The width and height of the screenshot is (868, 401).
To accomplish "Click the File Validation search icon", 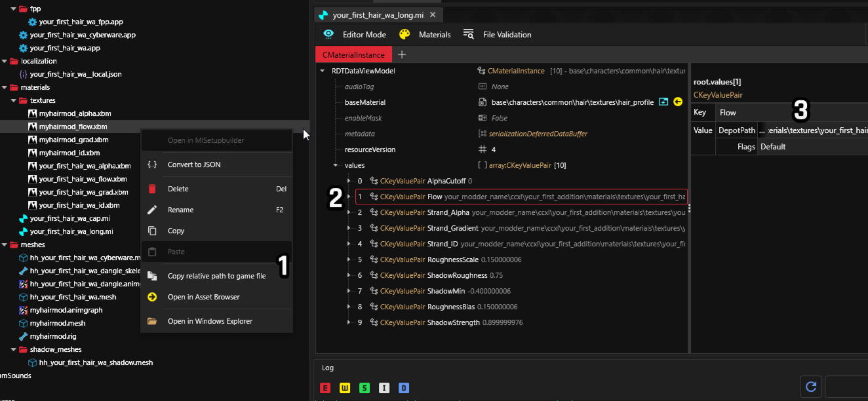I will pyautogui.click(x=468, y=35).
